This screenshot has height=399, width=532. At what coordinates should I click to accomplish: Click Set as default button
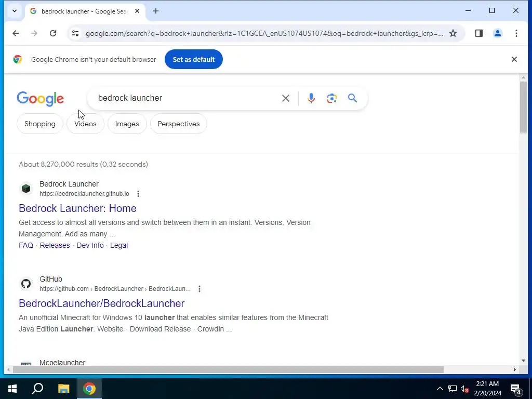tap(194, 59)
